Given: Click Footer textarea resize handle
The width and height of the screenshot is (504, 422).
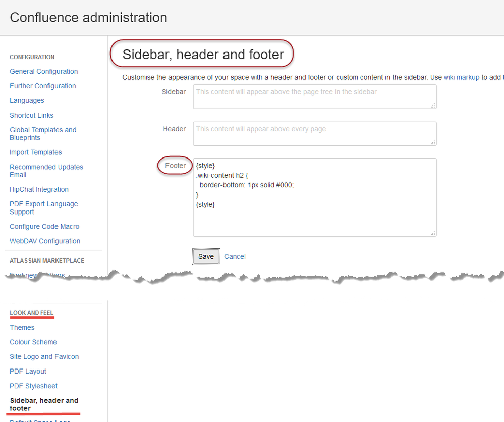Looking at the screenshot, I should click(x=433, y=233).
